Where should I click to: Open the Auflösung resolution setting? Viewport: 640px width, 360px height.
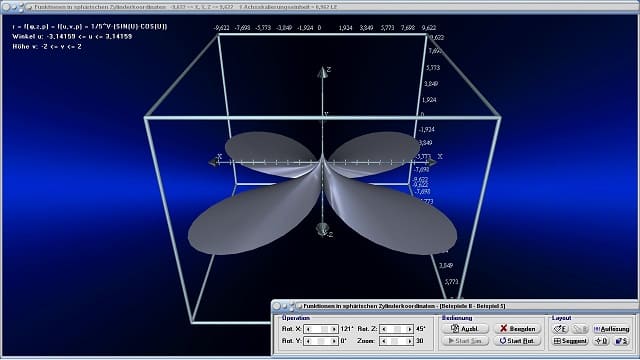[611, 329]
